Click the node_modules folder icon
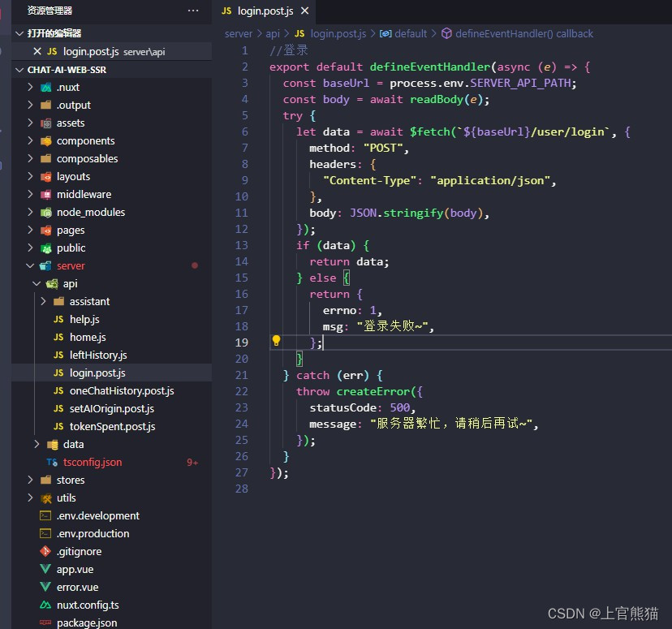The width and height of the screenshot is (672, 629). [x=46, y=213]
